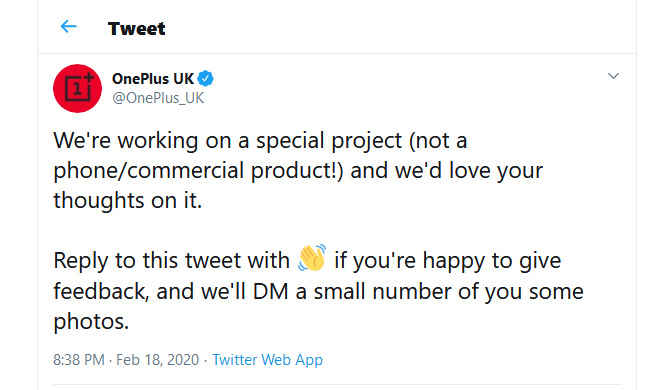Image resolution: width=657 pixels, height=390 pixels.
Task: Click "if you're happy to give" text
Action: [x=447, y=261]
